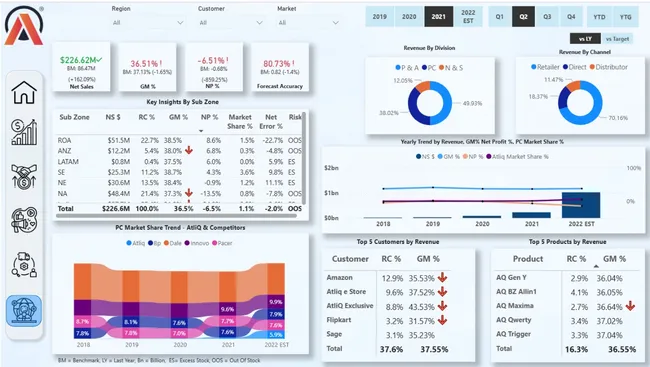Select the LATAM sub zone row
Viewport: 650px width, 367px height.
[179, 161]
